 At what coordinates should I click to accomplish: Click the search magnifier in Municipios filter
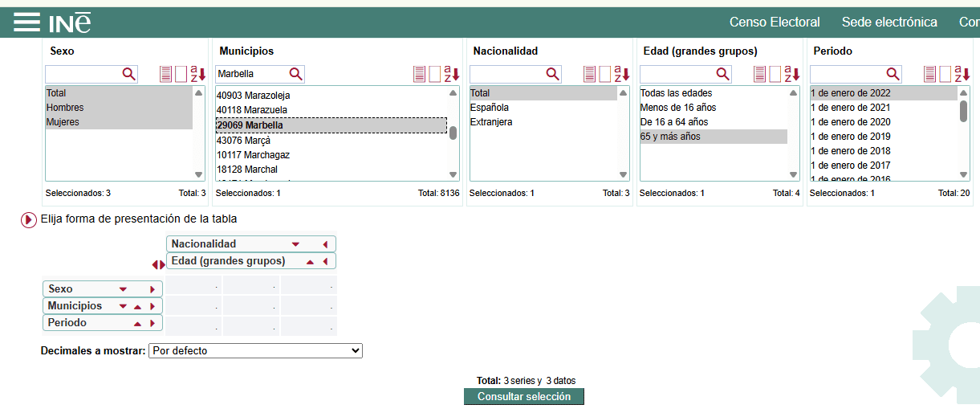(295, 74)
